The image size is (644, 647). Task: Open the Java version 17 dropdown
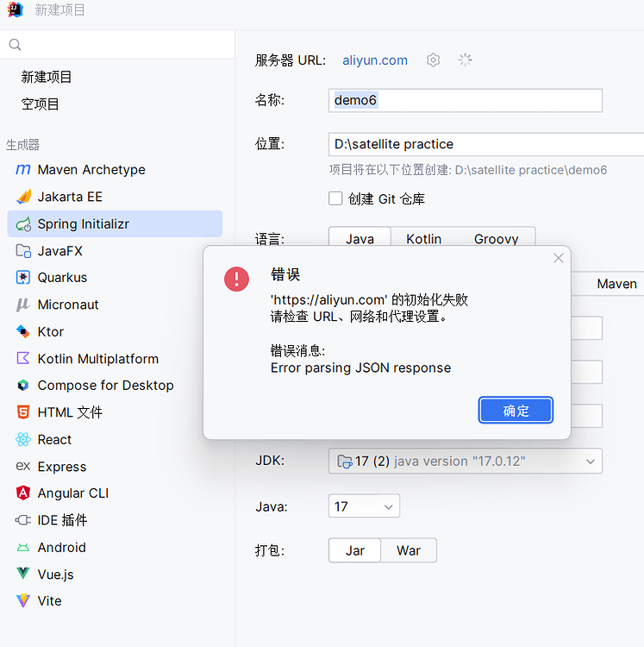click(388, 506)
